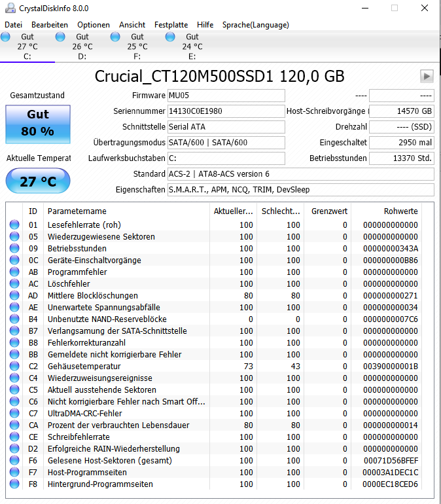Select raw value 00390000001B

pos(390,366)
